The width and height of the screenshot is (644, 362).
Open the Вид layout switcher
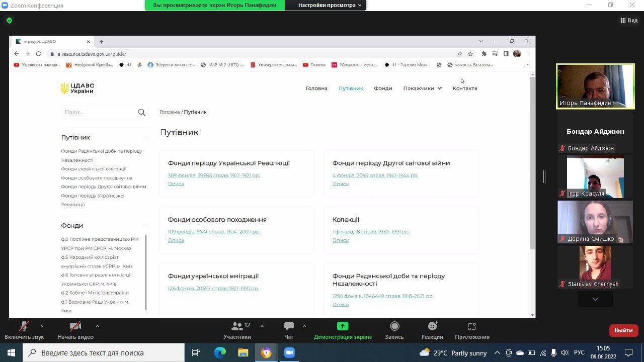click(x=629, y=21)
